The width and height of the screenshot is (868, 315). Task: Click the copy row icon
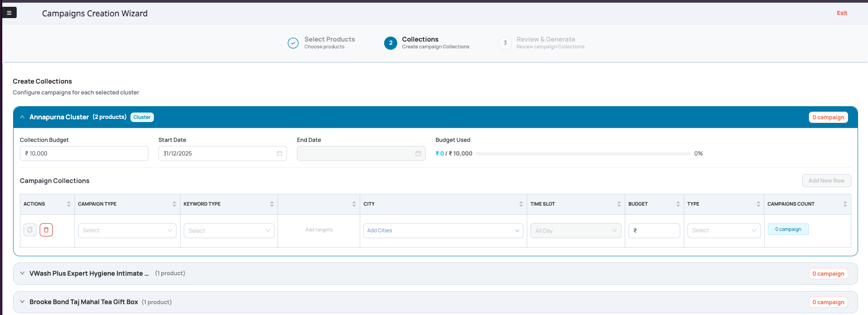(30, 230)
